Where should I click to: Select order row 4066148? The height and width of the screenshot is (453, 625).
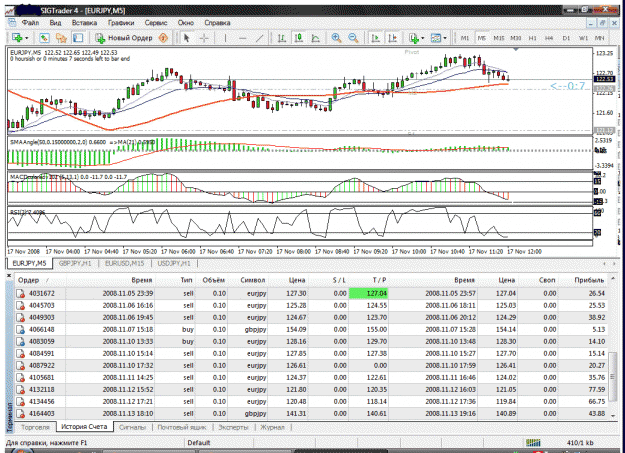[311, 329]
